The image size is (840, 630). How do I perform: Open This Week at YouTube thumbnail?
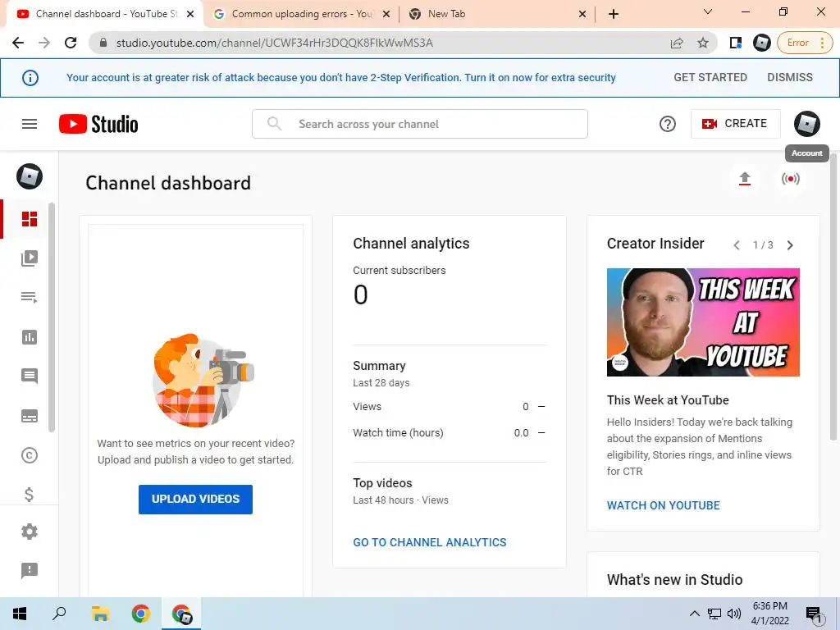703,322
